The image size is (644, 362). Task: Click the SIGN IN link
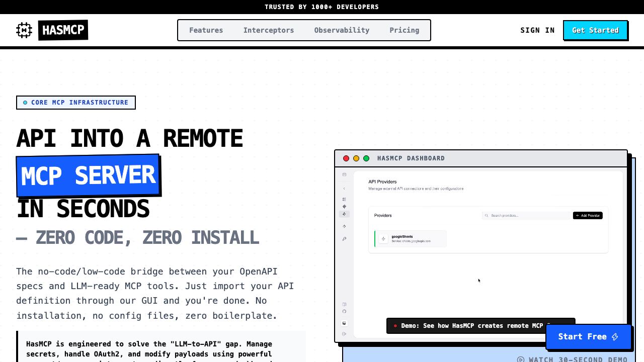point(537,30)
